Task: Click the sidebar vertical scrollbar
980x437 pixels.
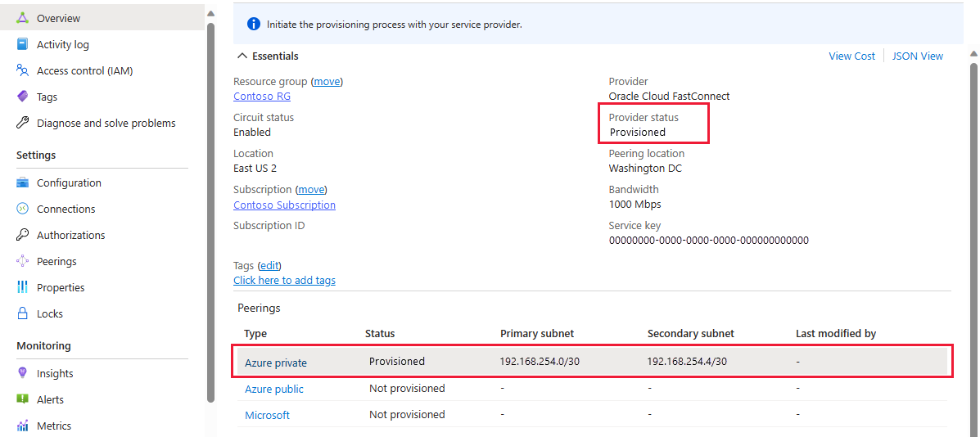Action: pos(210,212)
